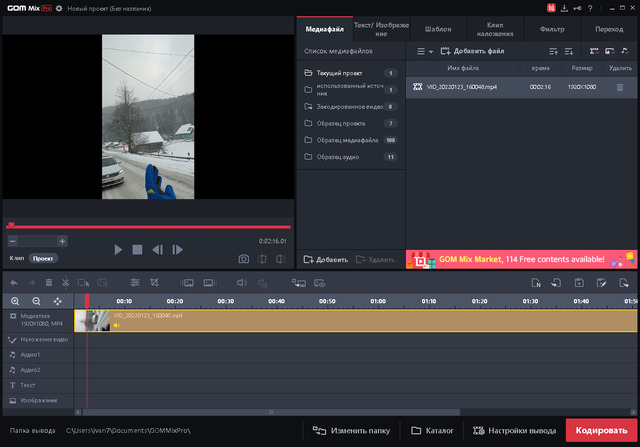
Task: Open the Фильтр tab
Action: tap(552, 29)
